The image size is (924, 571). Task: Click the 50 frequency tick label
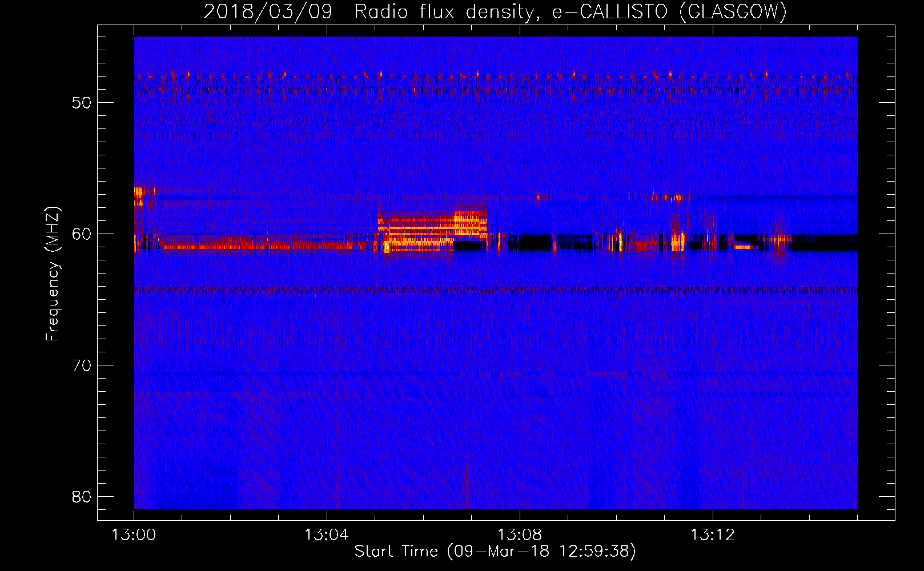pos(82,103)
